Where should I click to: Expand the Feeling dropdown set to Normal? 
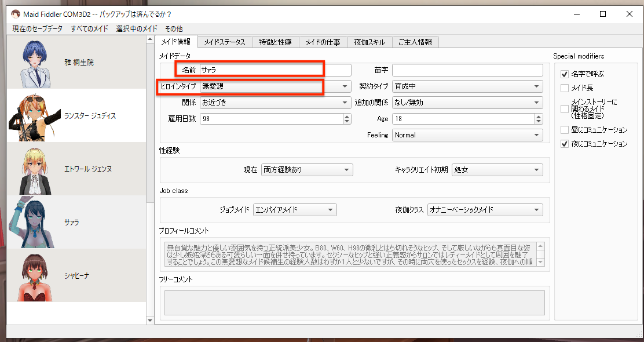coord(537,134)
